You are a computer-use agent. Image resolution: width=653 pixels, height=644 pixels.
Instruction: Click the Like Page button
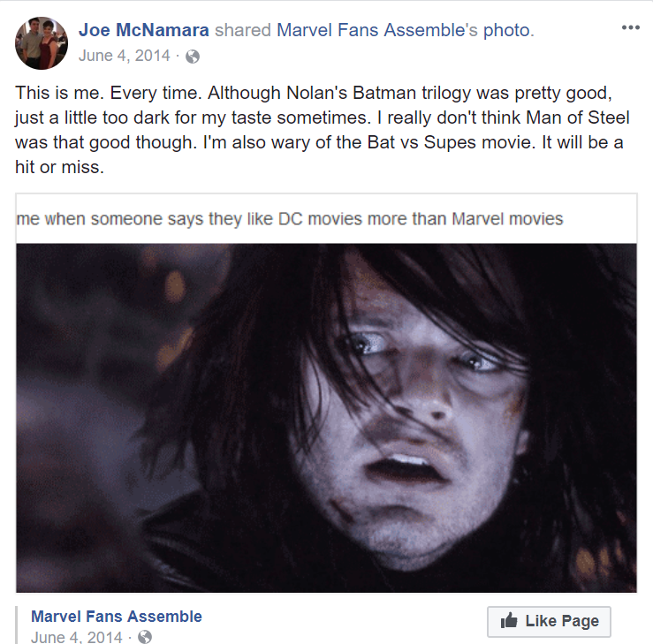coord(549,621)
